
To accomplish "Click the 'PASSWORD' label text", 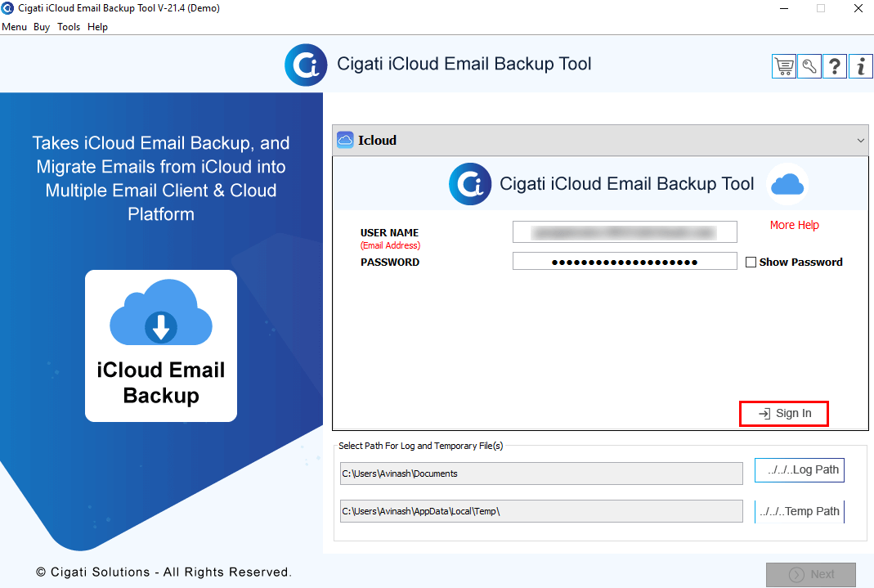I will [x=390, y=262].
